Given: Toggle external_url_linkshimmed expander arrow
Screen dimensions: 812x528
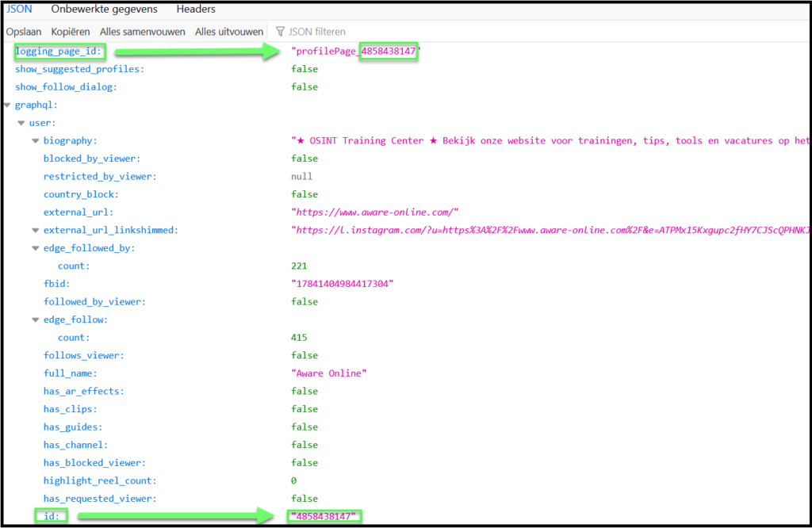Looking at the screenshot, I should point(36,231).
